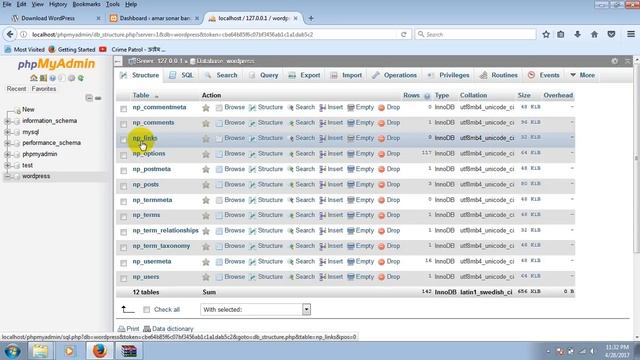The height and width of the screenshot is (360, 640).
Task: Open the Operations tab
Action: click(395, 75)
